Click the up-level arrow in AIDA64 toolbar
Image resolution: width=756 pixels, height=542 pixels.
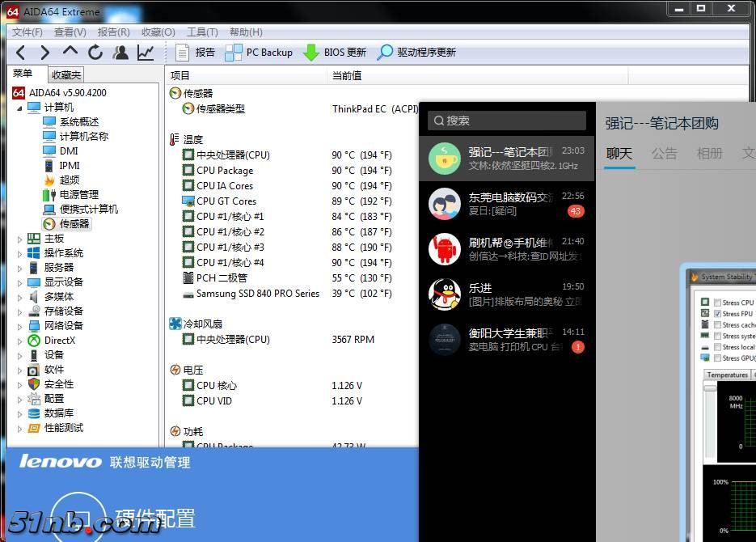(70, 51)
